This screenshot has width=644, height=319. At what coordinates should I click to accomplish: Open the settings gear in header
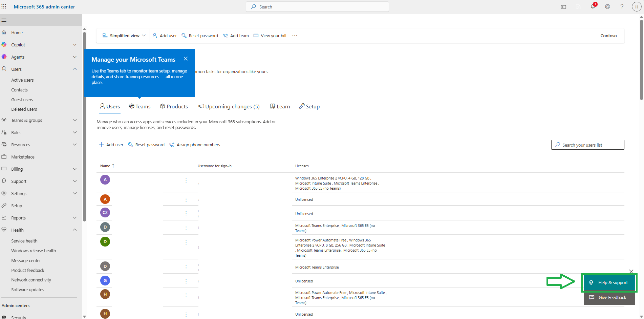[607, 6]
